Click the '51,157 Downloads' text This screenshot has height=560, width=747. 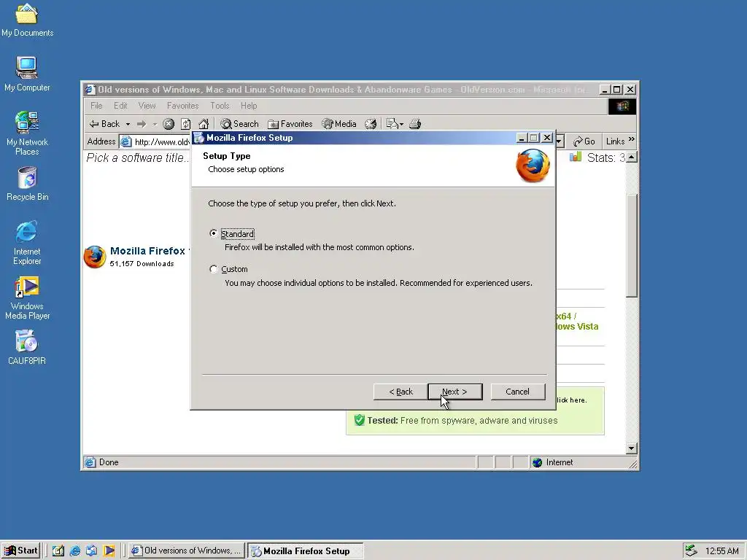[x=142, y=264]
